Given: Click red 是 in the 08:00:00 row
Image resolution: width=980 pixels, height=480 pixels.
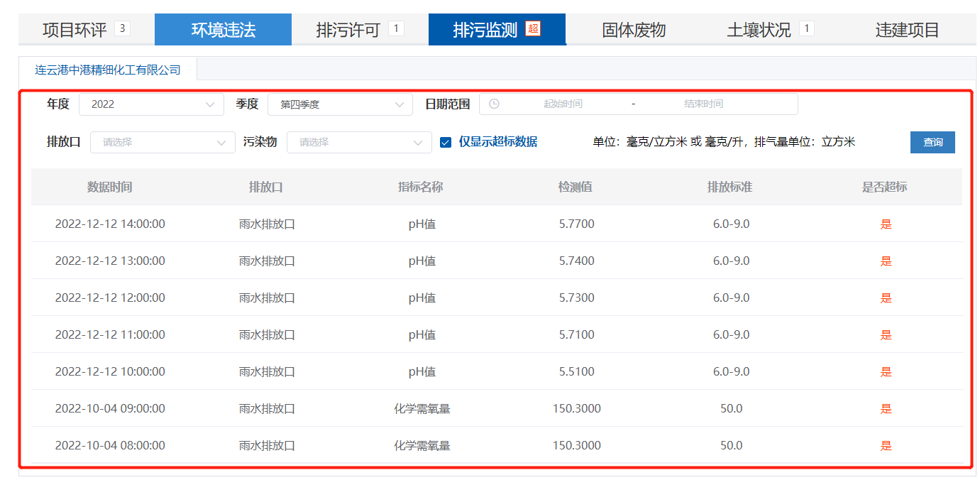Looking at the screenshot, I should point(886,446).
